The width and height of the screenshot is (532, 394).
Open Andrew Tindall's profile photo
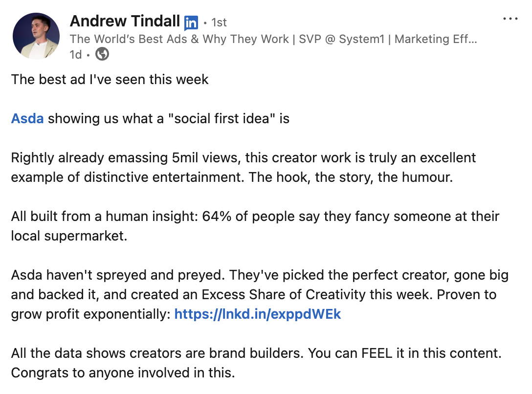(x=36, y=36)
